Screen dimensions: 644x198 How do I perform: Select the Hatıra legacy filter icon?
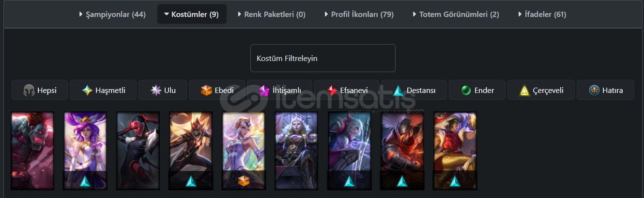(595, 91)
